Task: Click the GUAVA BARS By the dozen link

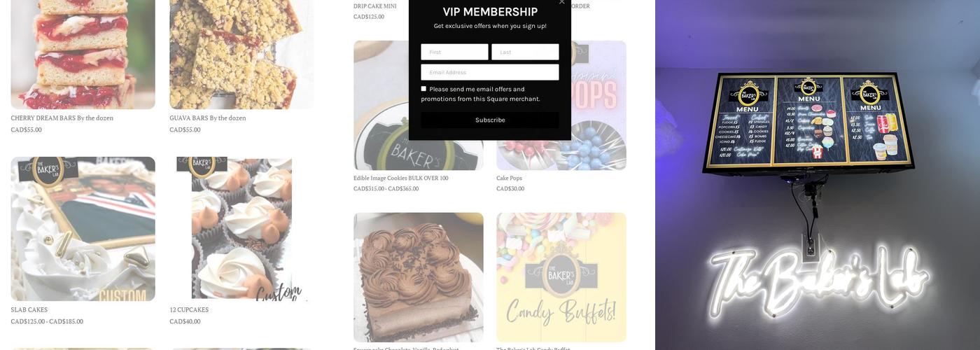Action: [208, 118]
